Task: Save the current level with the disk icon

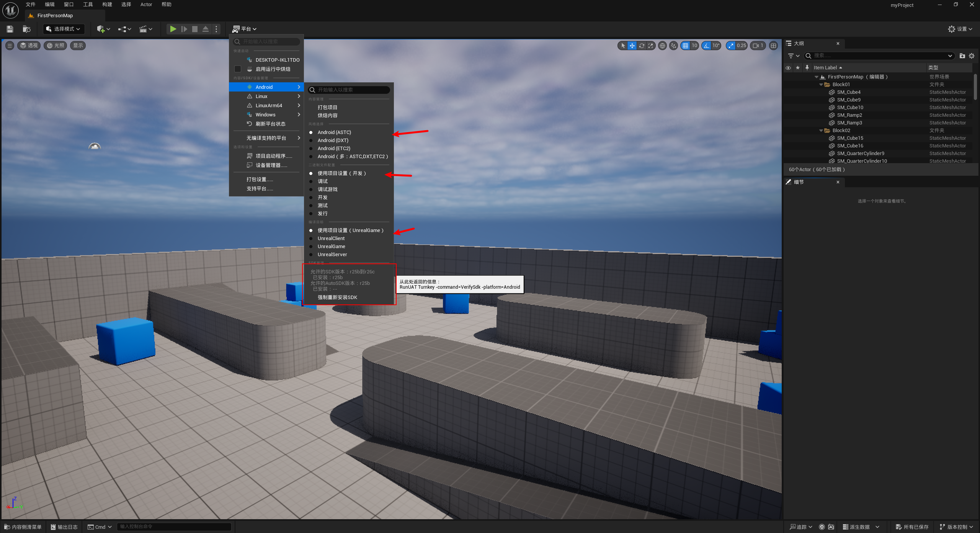Action: [x=10, y=29]
